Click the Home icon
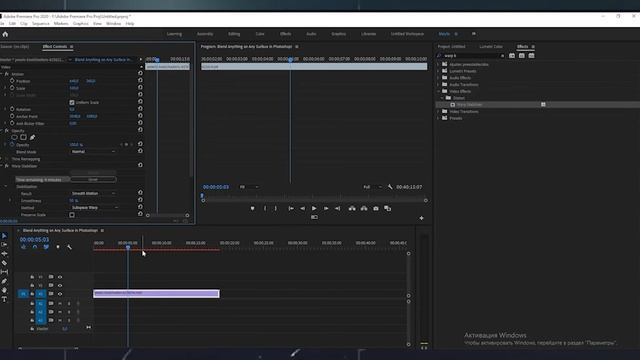The height and width of the screenshot is (360, 640). [5, 34]
